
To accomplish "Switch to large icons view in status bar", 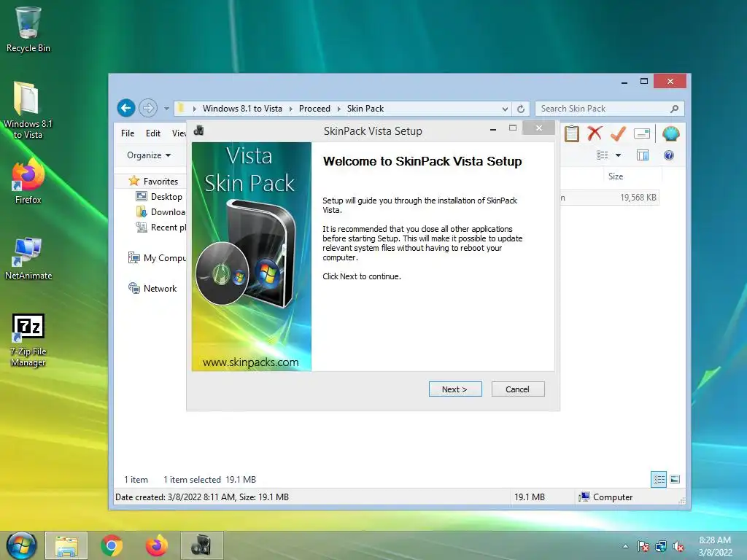I will [675, 479].
